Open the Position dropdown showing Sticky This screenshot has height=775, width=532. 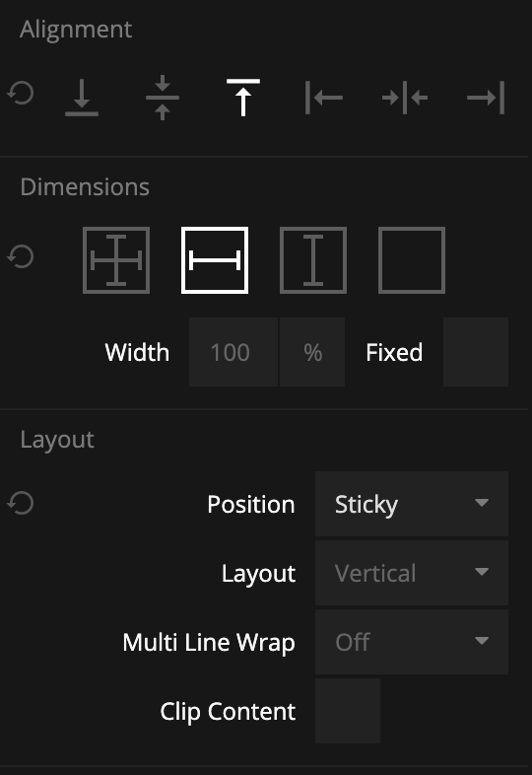[x=412, y=504]
